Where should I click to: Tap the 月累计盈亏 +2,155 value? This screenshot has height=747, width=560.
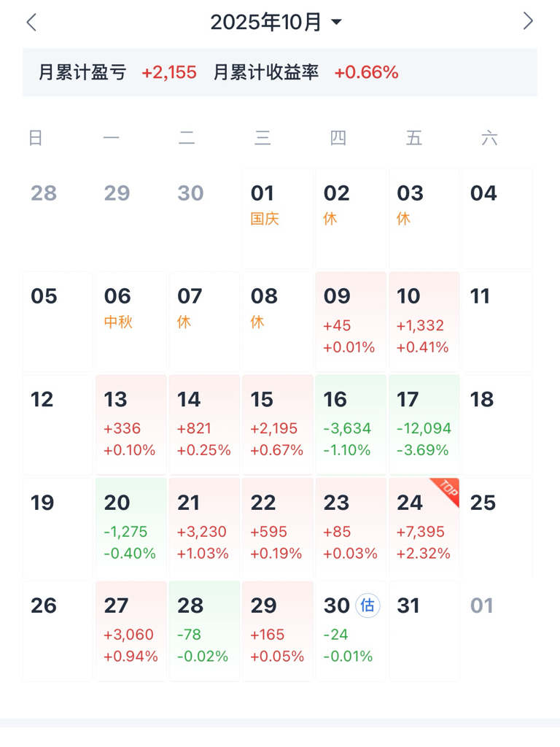(x=169, y=73)
